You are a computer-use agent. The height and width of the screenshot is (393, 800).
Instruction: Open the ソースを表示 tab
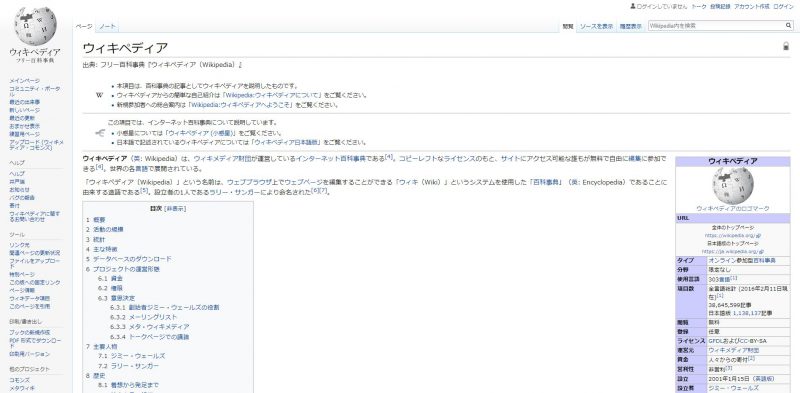tap(596, 26)
